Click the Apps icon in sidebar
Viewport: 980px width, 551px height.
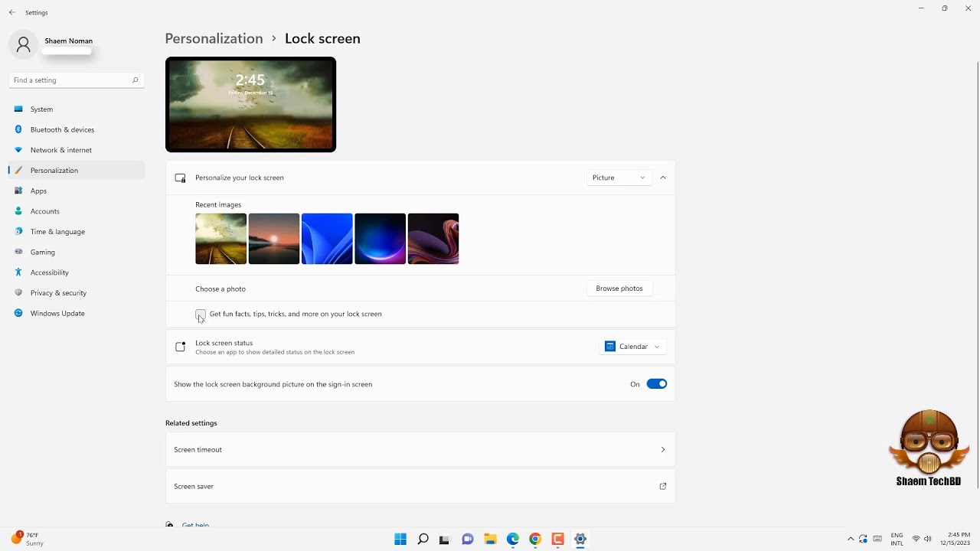(18, 191)
